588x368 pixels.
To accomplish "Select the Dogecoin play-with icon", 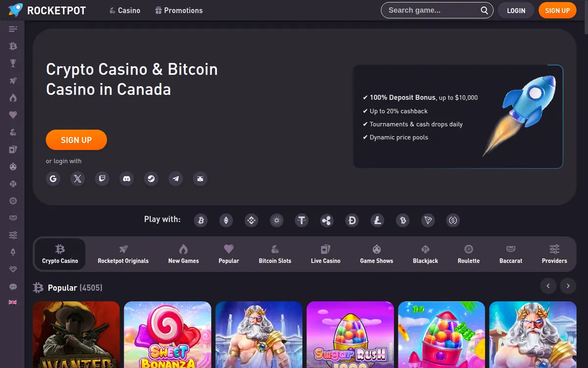I will point(352,221).
